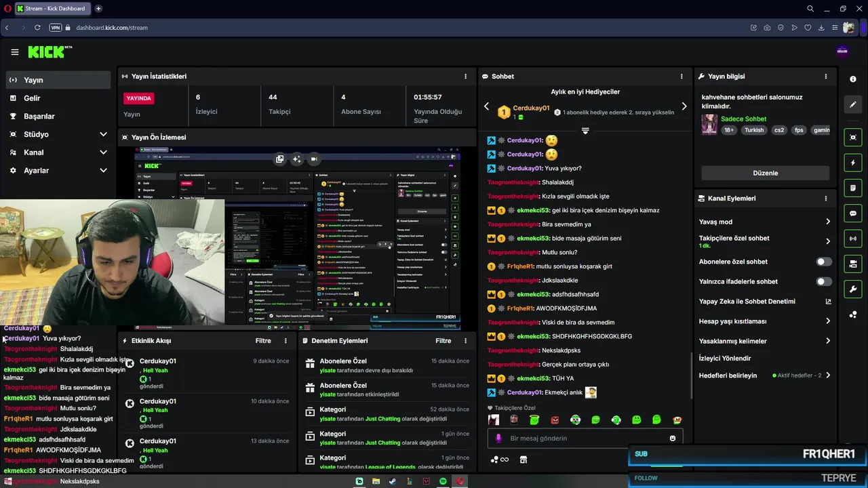
Task: Click the Kick profile avatar top right
Action: (x=843, y=52)
